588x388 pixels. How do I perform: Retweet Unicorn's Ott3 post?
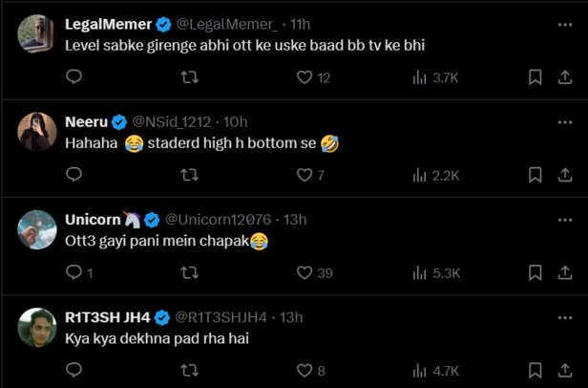(x=189, y=273)
